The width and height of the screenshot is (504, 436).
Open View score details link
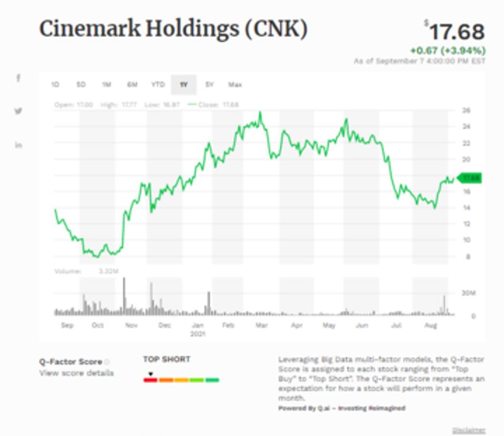(x=76, y=373)
